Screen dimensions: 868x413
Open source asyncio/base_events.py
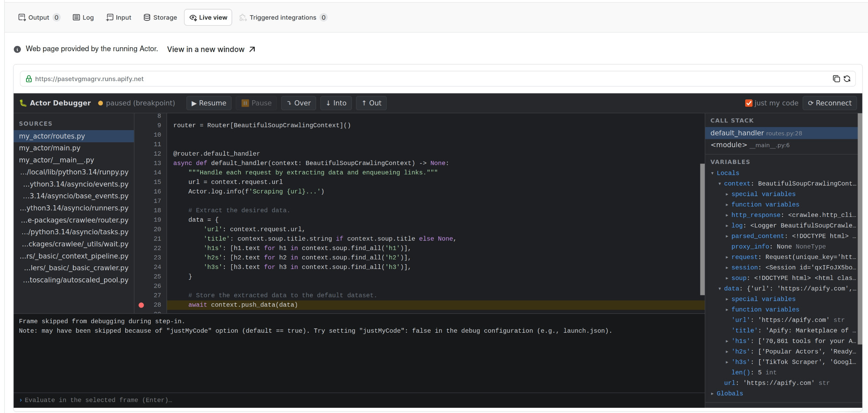point(74,196)
